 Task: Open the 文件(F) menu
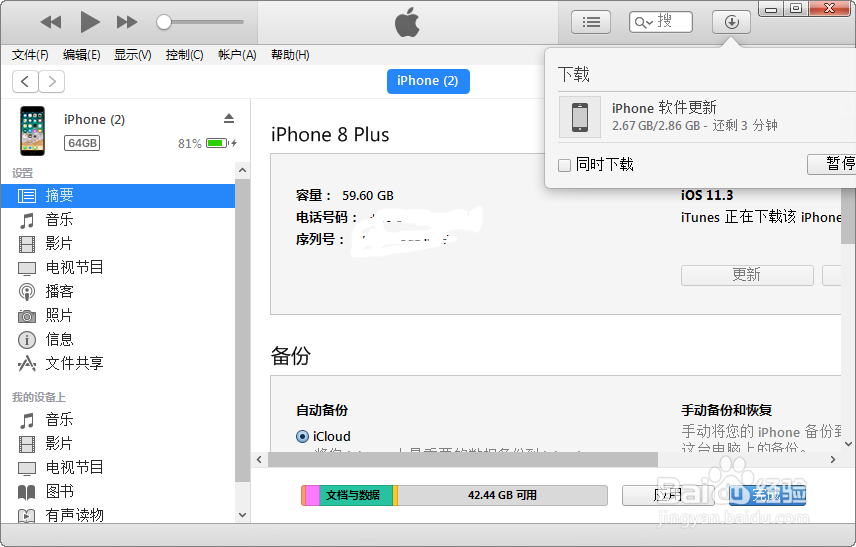tap(30, 55)
